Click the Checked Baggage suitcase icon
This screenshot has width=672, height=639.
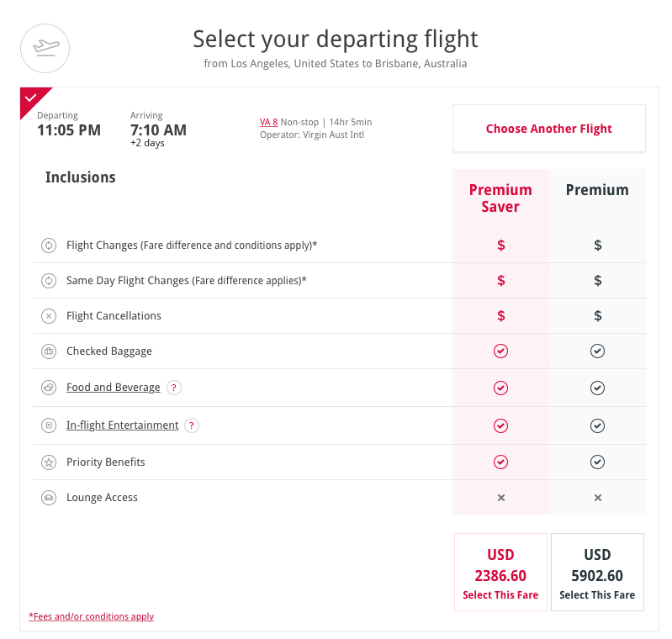[49, 351]
